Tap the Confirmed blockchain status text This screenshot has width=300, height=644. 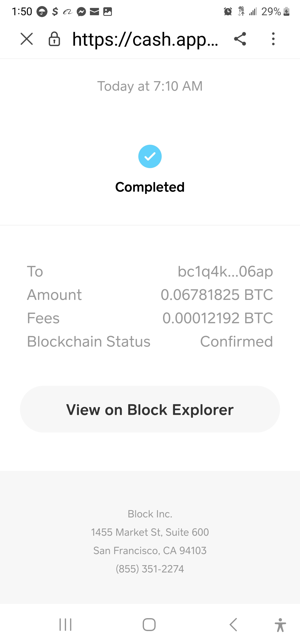(x=236, y=342)
